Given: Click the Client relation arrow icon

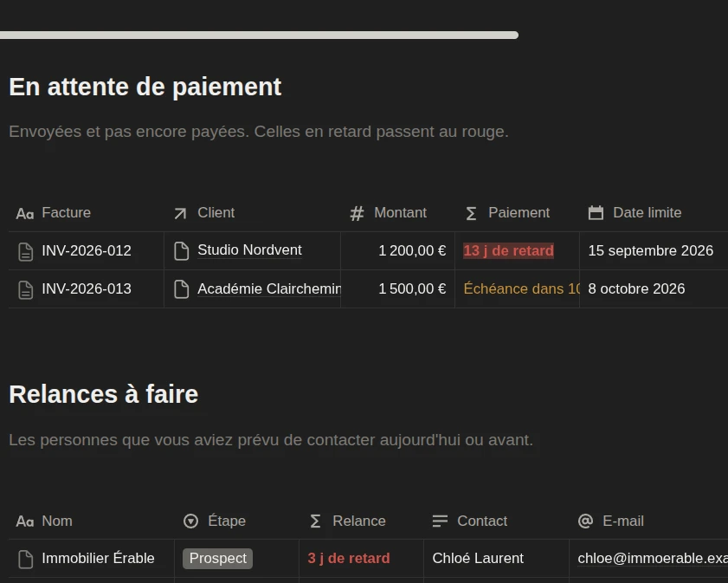Looking at the screenshot, I should point(180,213).
